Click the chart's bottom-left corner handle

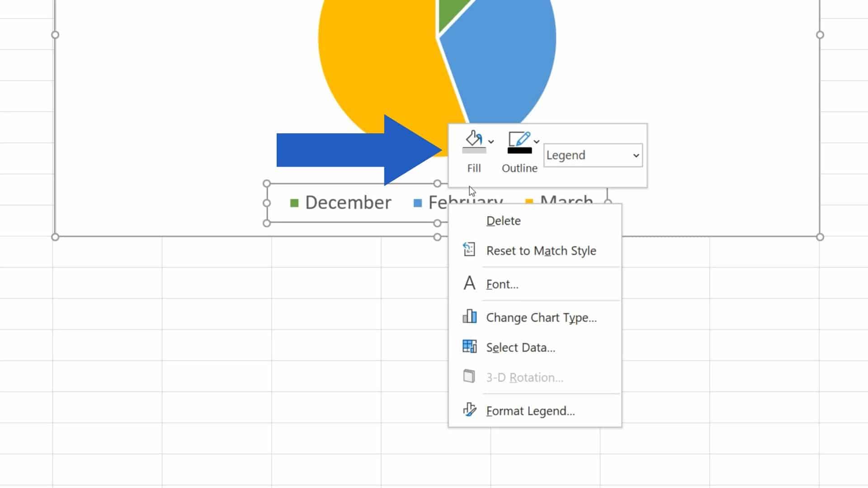pyautogui.click(x=55, y=237)
